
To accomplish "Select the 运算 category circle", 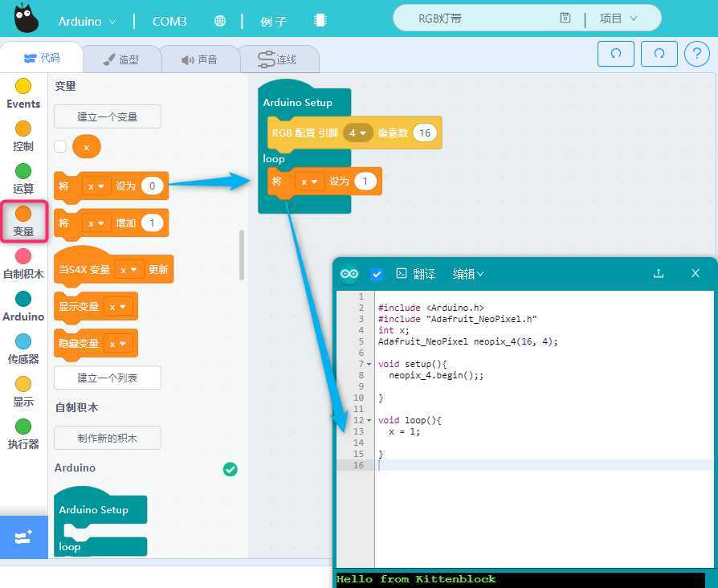I will [23, 171].
